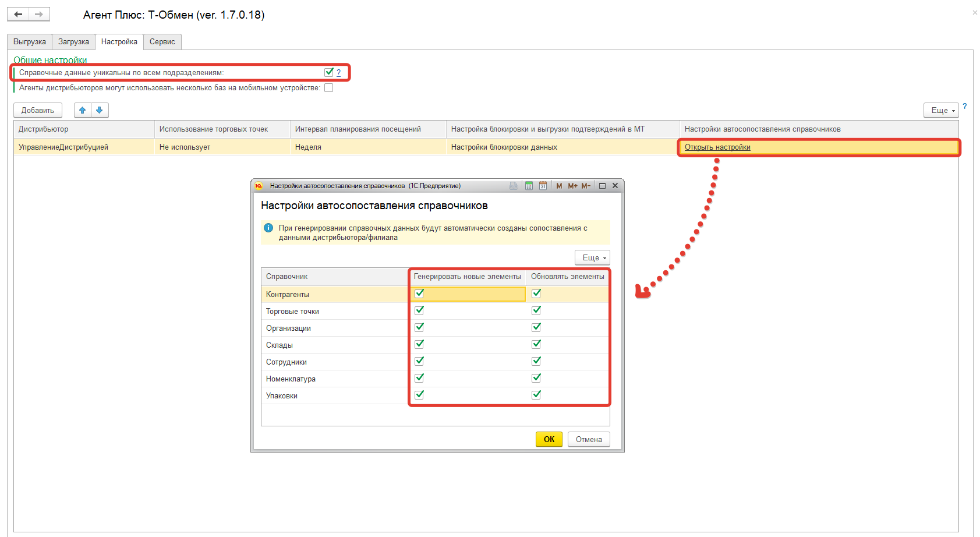Click the 'Неделя' interval cell
The image size is (980, 537).
click(368, 147)
